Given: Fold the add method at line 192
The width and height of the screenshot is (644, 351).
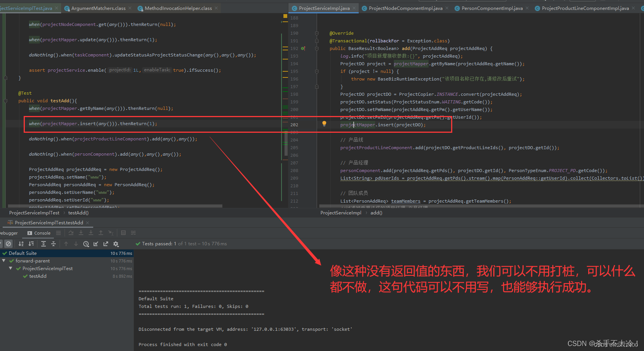Looking at the screenshot, I should [317, 48].
